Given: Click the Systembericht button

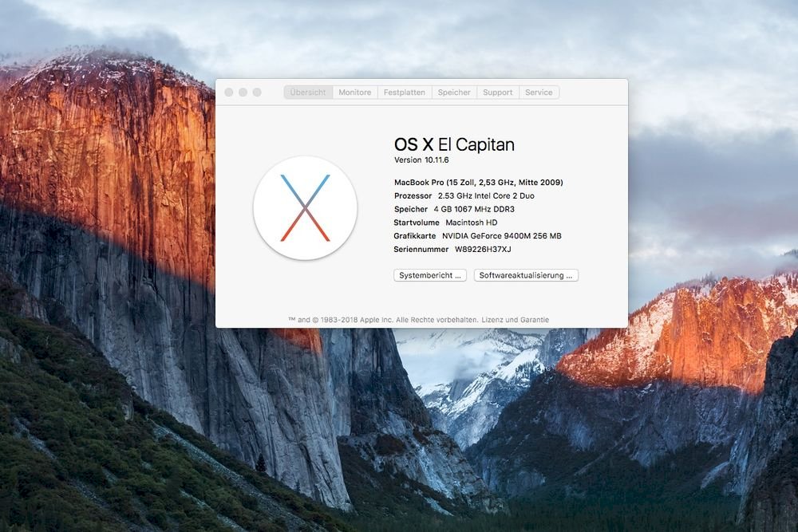Looking at the screenshot, I should (x=430, y=275).
